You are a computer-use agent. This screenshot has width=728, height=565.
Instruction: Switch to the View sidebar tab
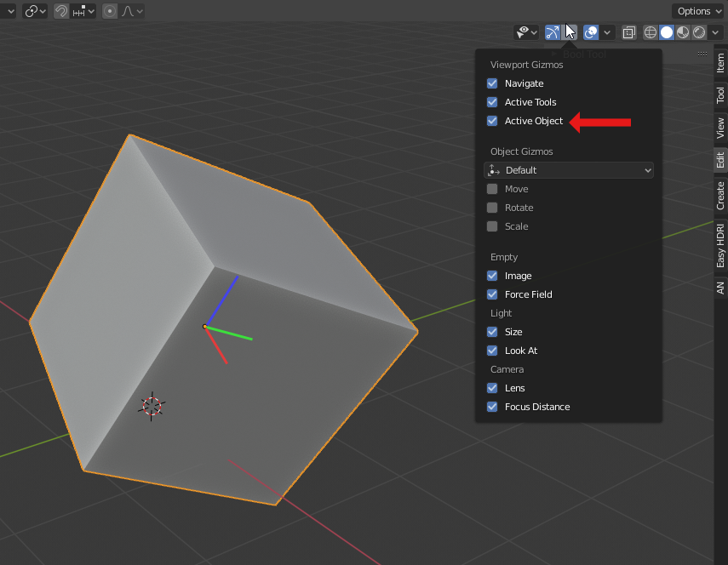click(720, 128)
